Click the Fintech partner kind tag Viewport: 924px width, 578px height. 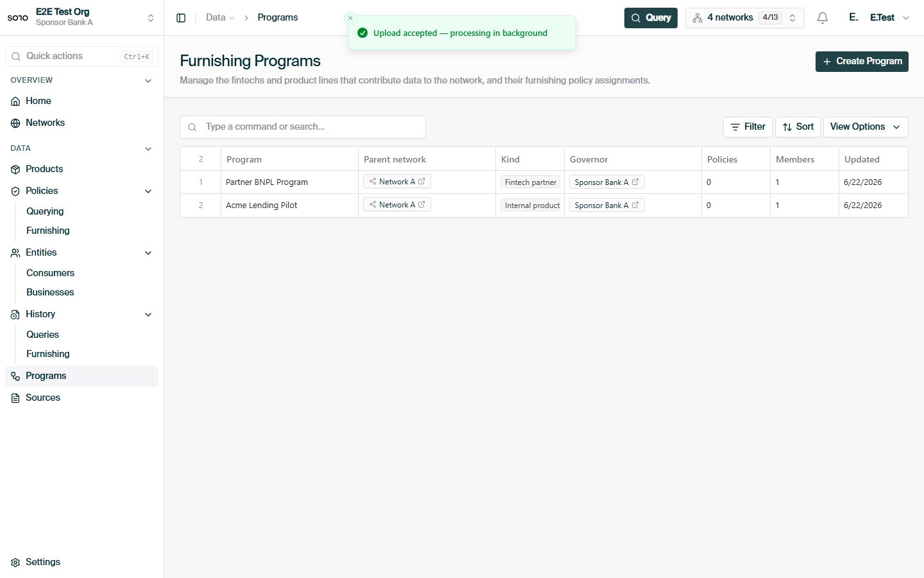(x=530, y=182)
